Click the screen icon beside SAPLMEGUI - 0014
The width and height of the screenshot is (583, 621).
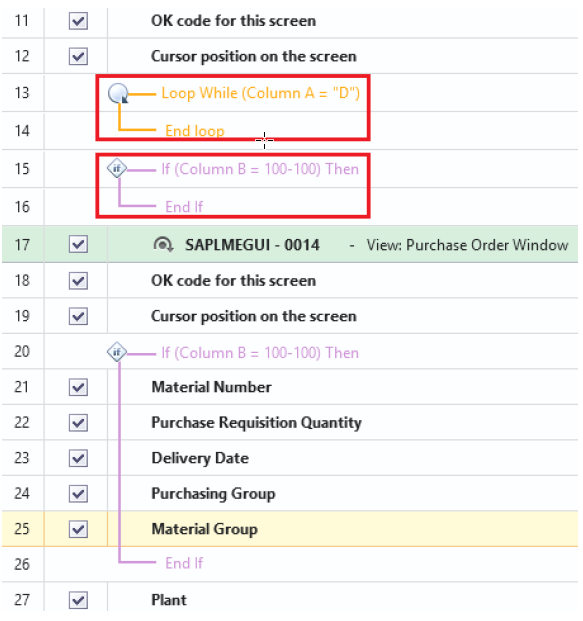click(163, 244)
